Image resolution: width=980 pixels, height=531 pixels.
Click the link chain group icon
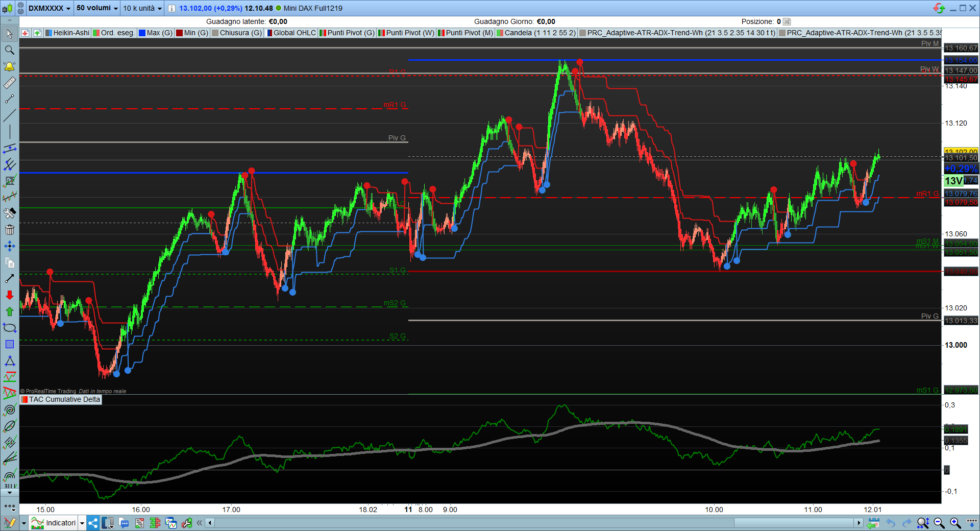point(21,8)
